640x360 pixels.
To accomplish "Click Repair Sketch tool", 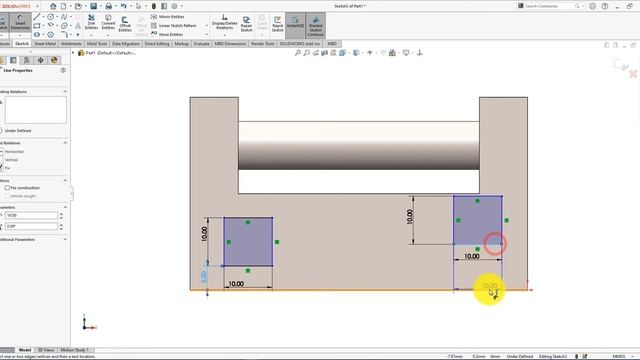I will 246,24.
